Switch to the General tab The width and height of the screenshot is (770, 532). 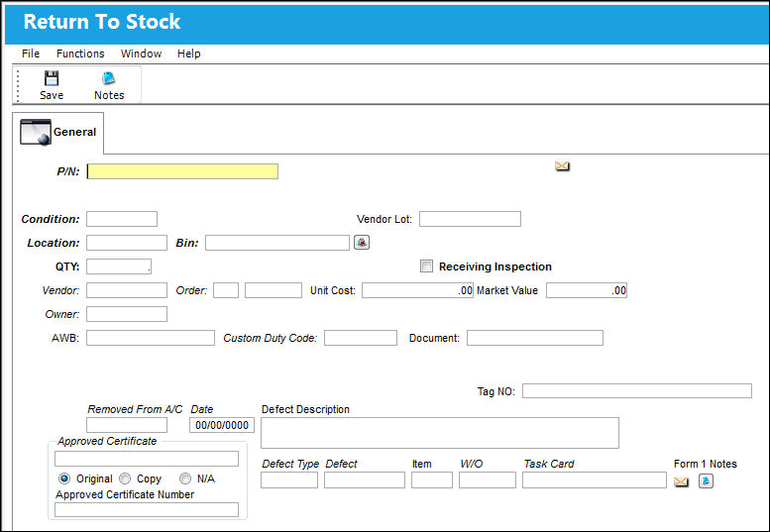[x=57, y=133]
